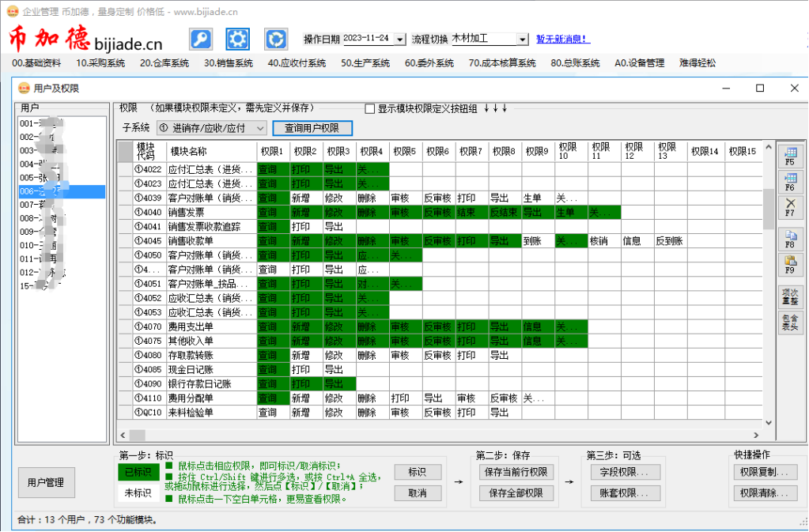Open the A0.设备管理 menu
Screen dimensions: 809x532
[x=639, y=63]
